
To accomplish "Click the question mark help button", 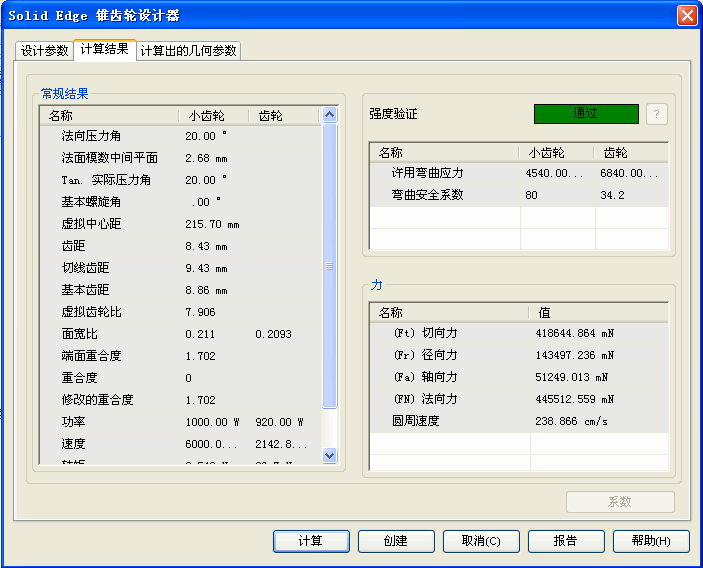I will (656, 113).
